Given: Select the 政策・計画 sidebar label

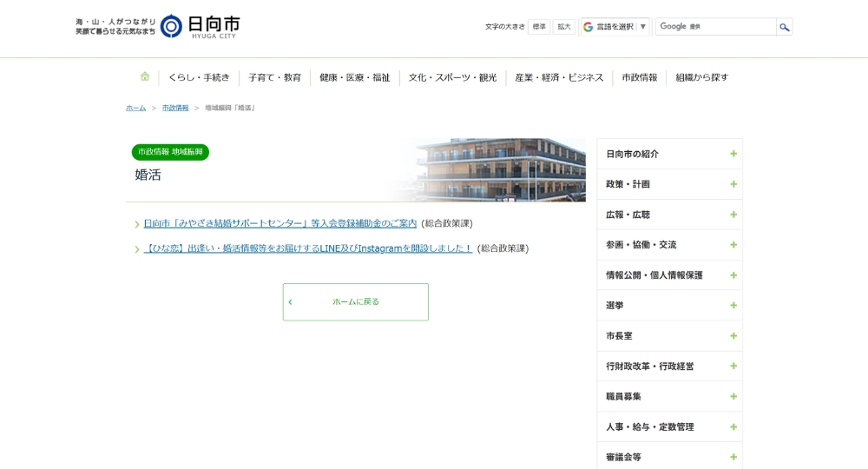Looking at the screenshot, I should (x=628, y=184).
